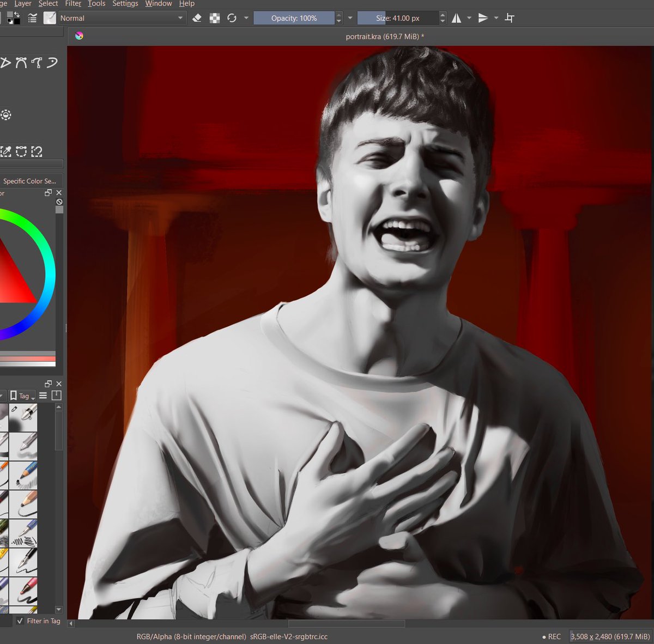Select the Dynamic Brush tool
This screenshot has width=654, height=644.
click(52, 63)
